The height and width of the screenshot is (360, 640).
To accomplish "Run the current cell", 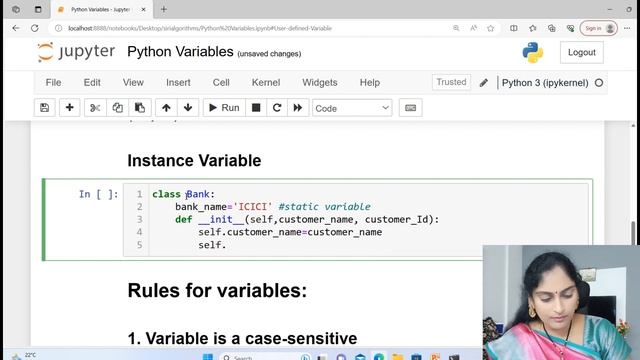I will click(224, 108).
